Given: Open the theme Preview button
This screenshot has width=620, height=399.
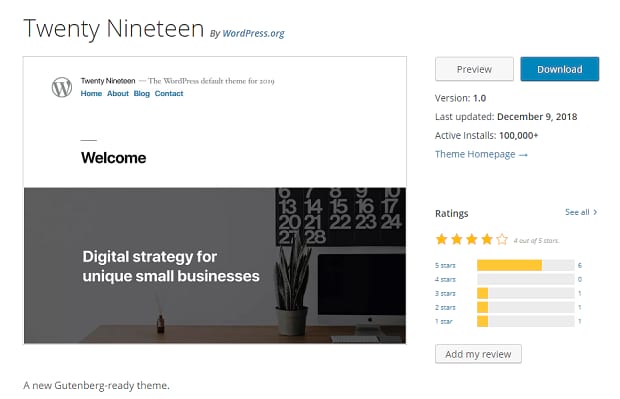Looking at the screenshot, I should pos(474,69).
